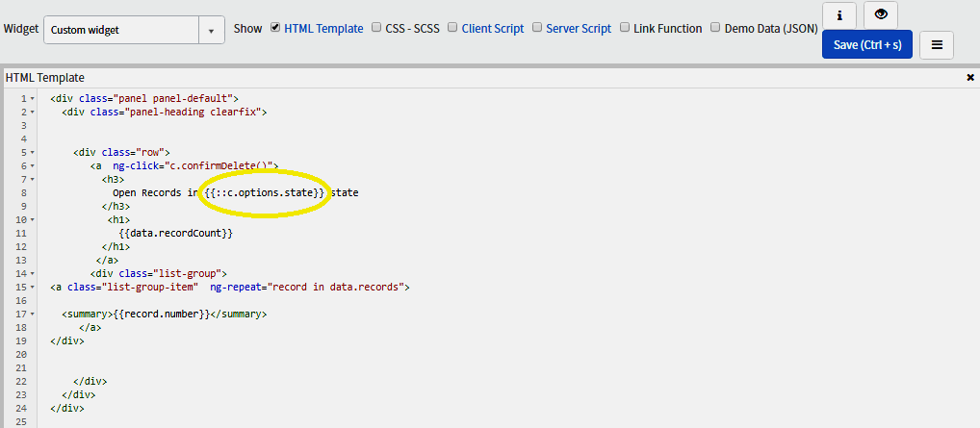
Task: Fold the list-group div at line 14
Action: click(x=34, y=273)
